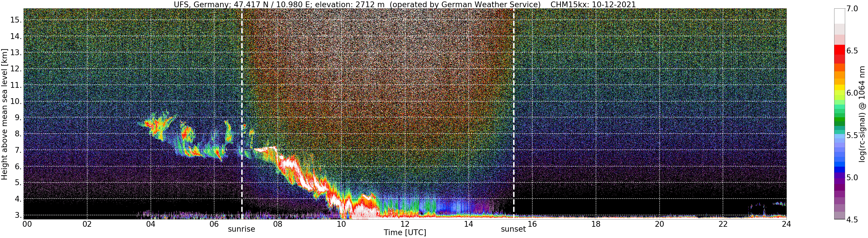The width and height of the screenshot is (868, 238).
Task: Click the colorbar tick label '5.0'
Action: [852, 177]
